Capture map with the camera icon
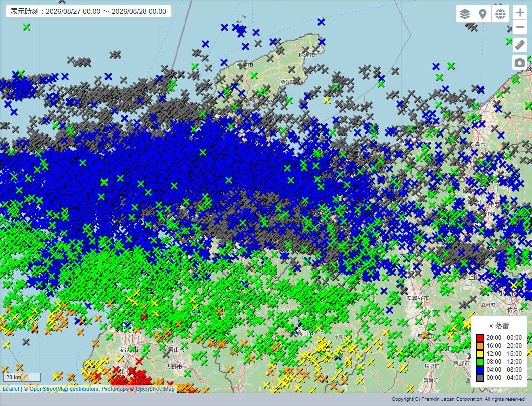 point(520,62)
